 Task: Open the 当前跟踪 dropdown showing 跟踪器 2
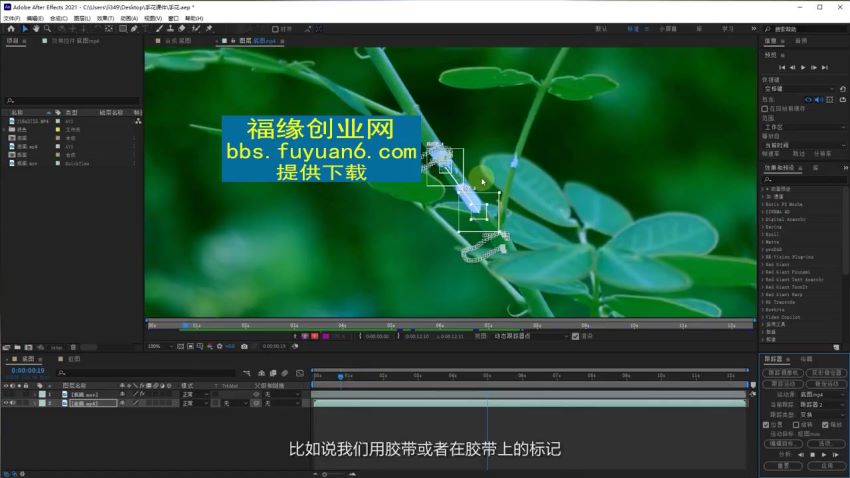click(823, 405)
